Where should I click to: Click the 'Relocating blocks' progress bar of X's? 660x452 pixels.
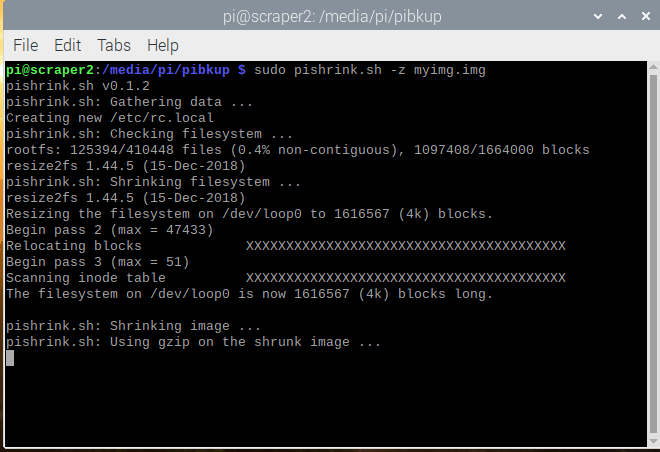406,246
